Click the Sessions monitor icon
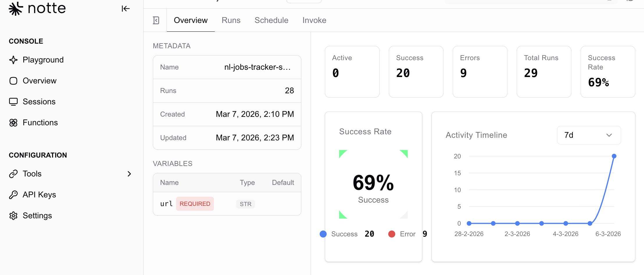Viewport: 644px width, 275px height. tap(13, 102)
